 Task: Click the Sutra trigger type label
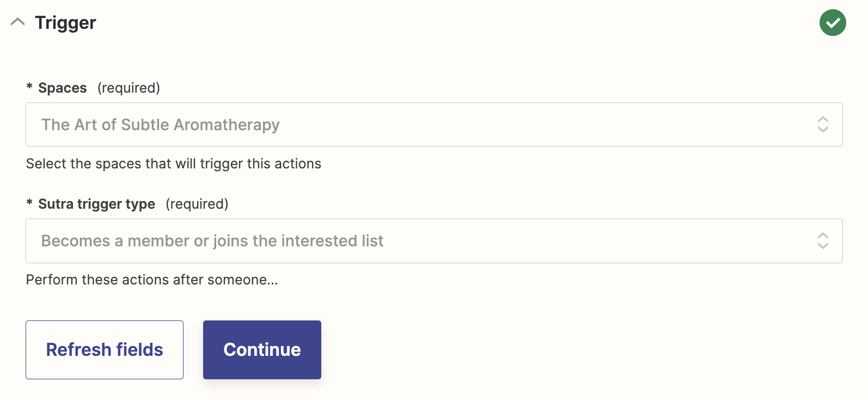click(97, 204)
